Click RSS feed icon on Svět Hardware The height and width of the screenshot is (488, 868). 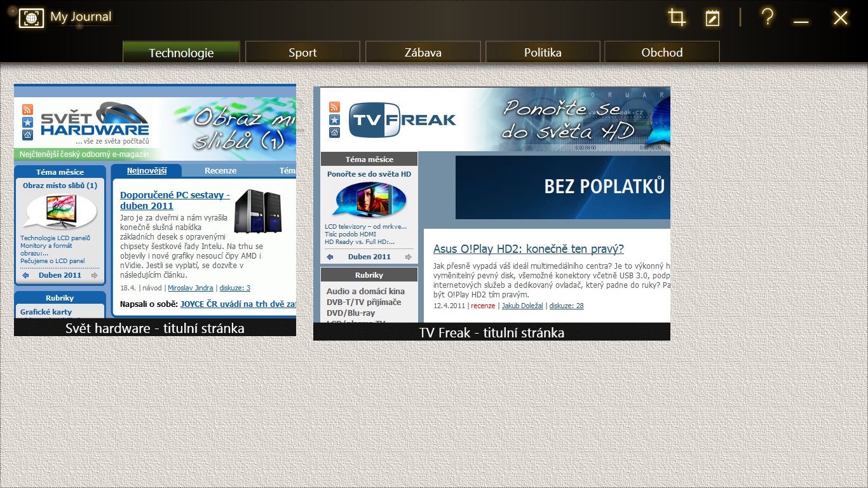27,109
